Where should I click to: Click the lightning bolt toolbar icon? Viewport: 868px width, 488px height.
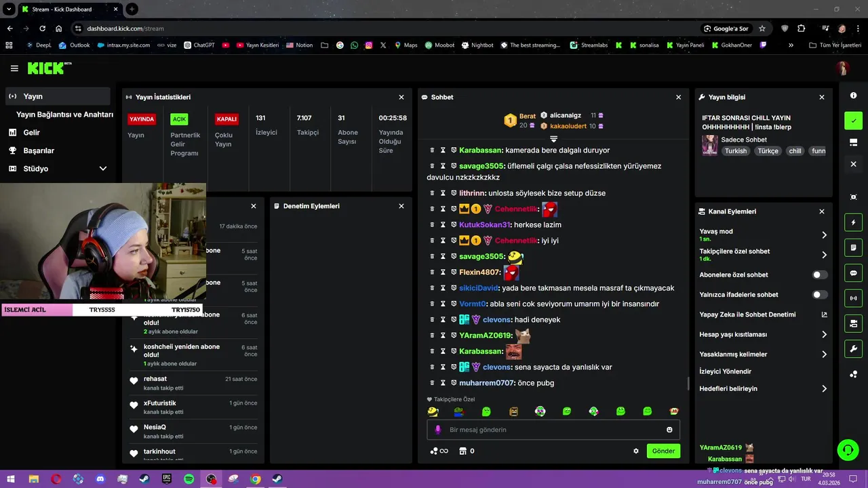[x=854, y=222]
